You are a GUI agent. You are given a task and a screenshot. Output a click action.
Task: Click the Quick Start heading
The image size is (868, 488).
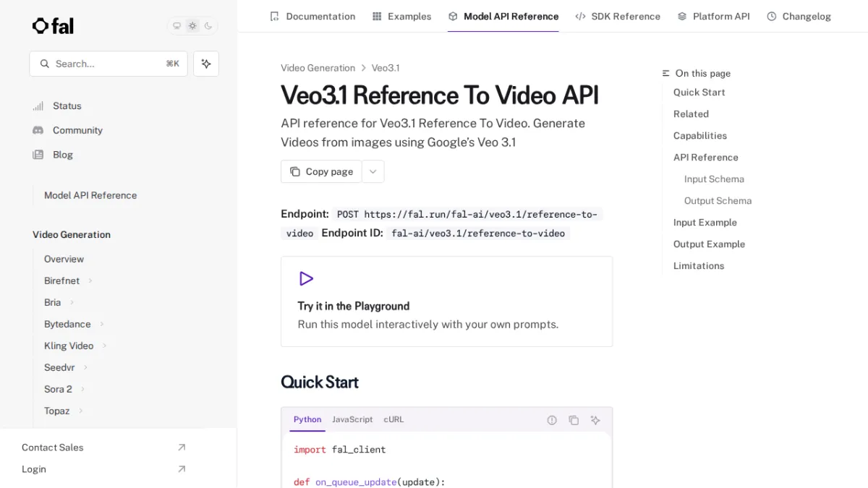coord(320,382)
